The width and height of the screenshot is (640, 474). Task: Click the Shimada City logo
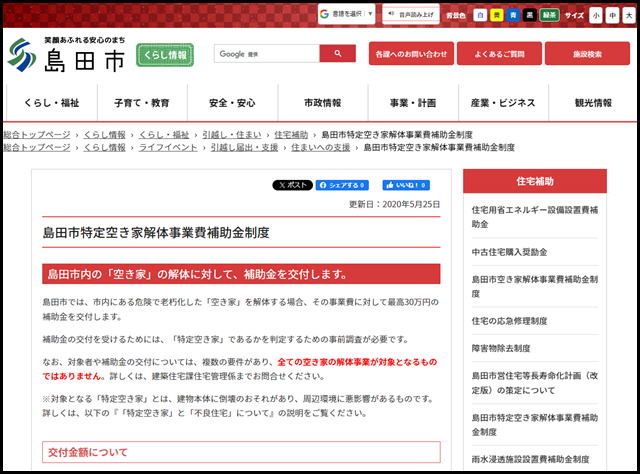(68, 56)
